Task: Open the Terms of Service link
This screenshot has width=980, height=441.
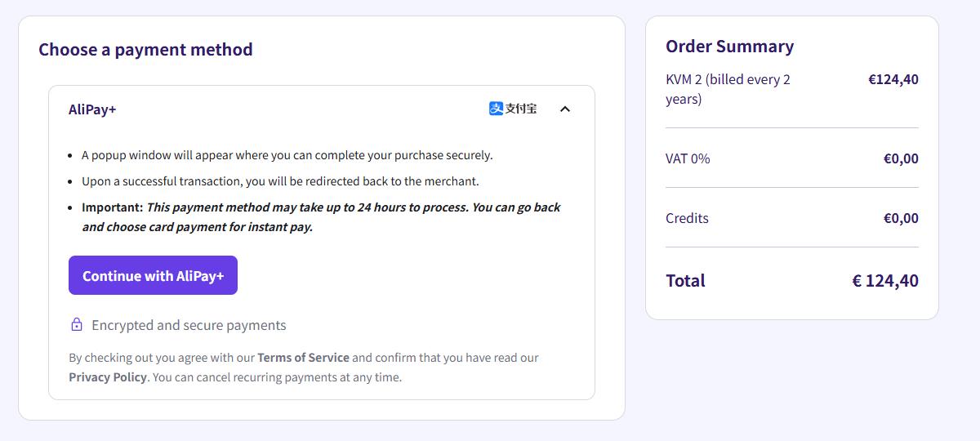Action: click(303, 358)
